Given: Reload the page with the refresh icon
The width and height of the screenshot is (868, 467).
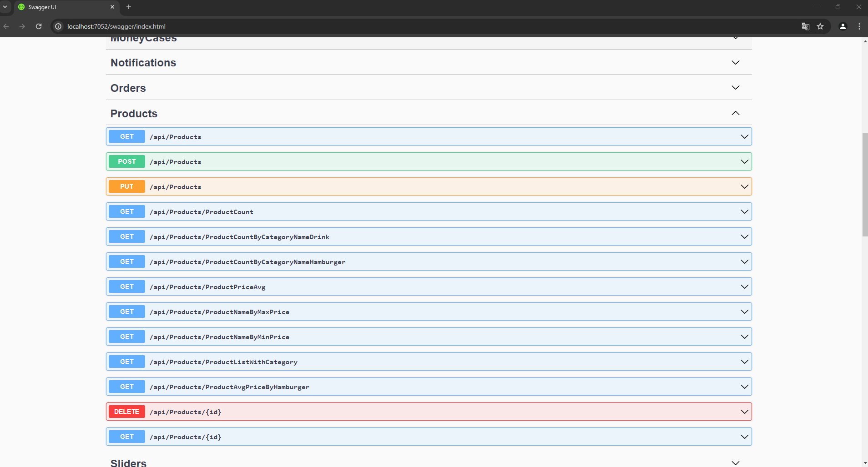Looking at the screenshot, I should coord(39,26).
